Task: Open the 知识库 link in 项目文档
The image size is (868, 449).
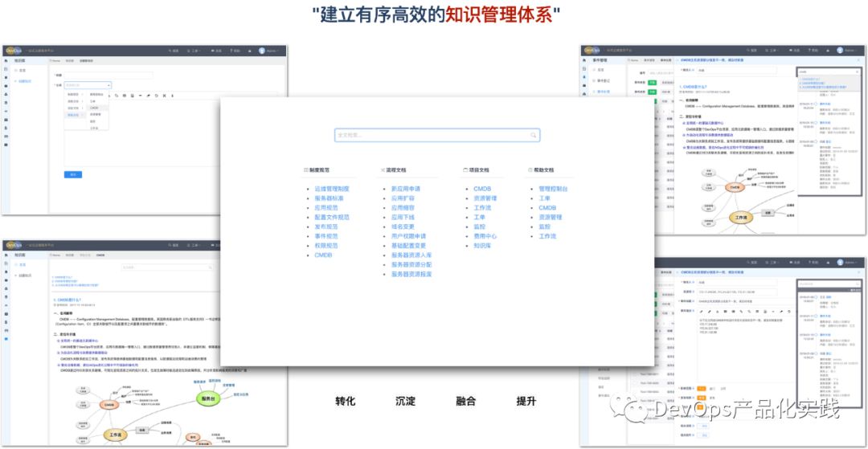Action: point(482,246)
